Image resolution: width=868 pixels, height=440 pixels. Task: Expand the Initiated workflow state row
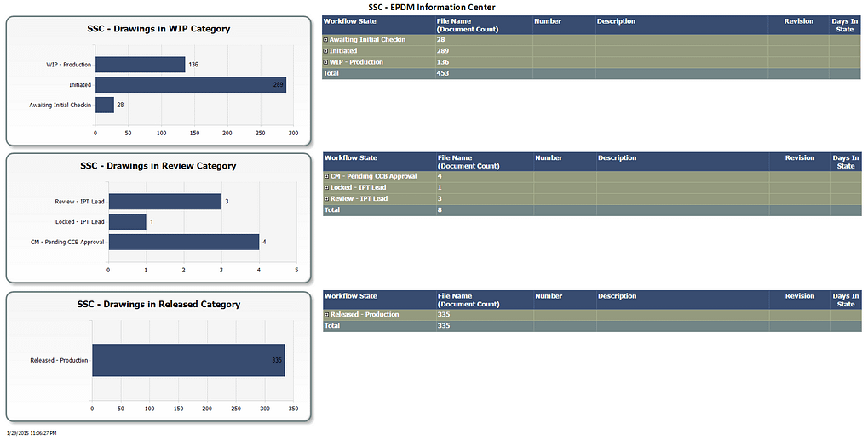click(x=325, y=51)
